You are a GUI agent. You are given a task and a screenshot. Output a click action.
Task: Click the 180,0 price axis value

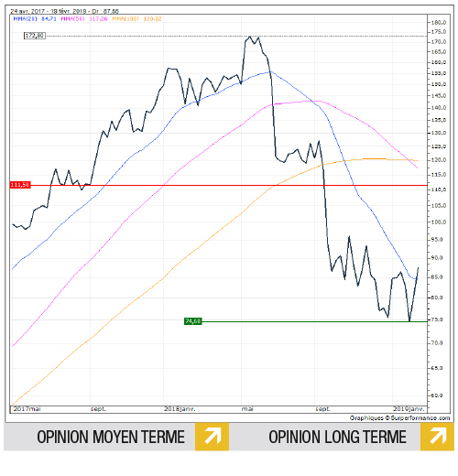coord(439,23)
